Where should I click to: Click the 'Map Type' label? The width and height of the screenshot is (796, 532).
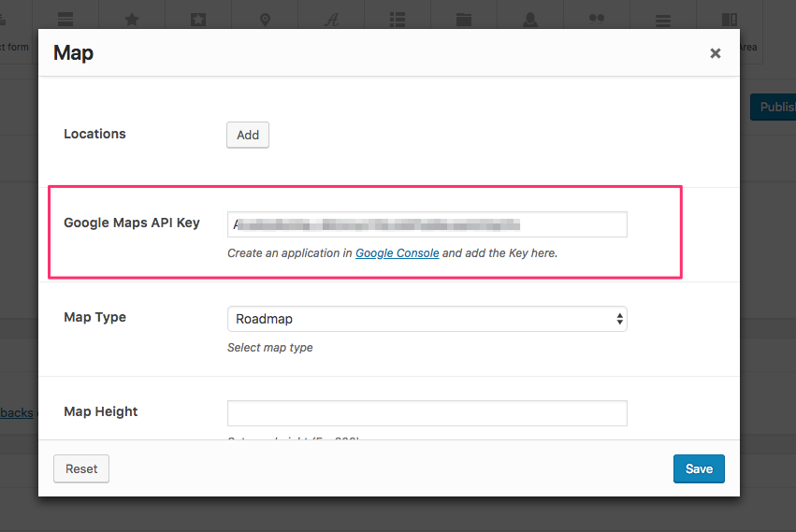(x=94, y=317)
